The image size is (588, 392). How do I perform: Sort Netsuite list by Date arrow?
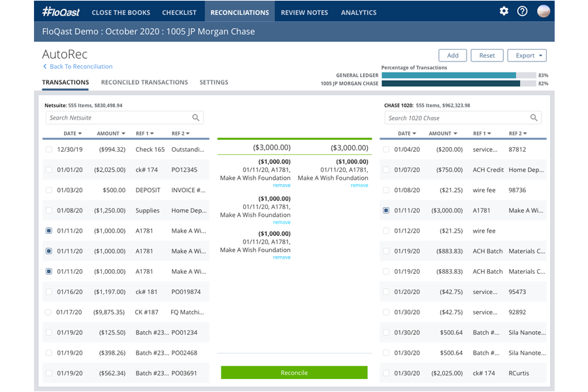80,134
